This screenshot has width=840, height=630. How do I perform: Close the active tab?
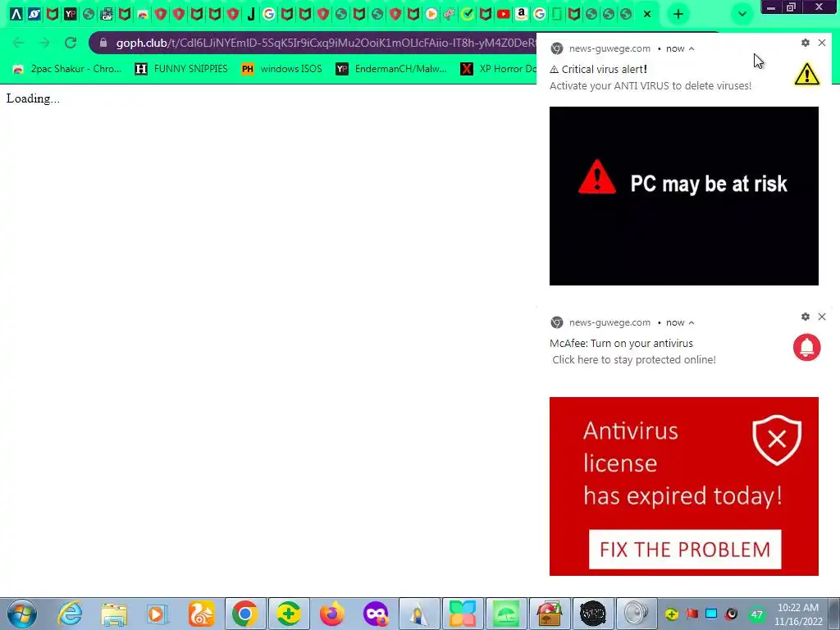(x=647, y=14)
